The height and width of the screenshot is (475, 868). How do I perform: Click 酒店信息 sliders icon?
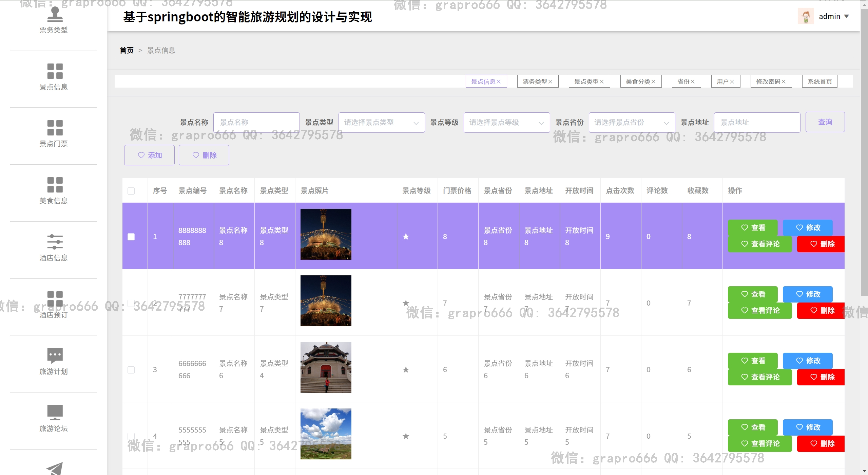tap(55, 242)
